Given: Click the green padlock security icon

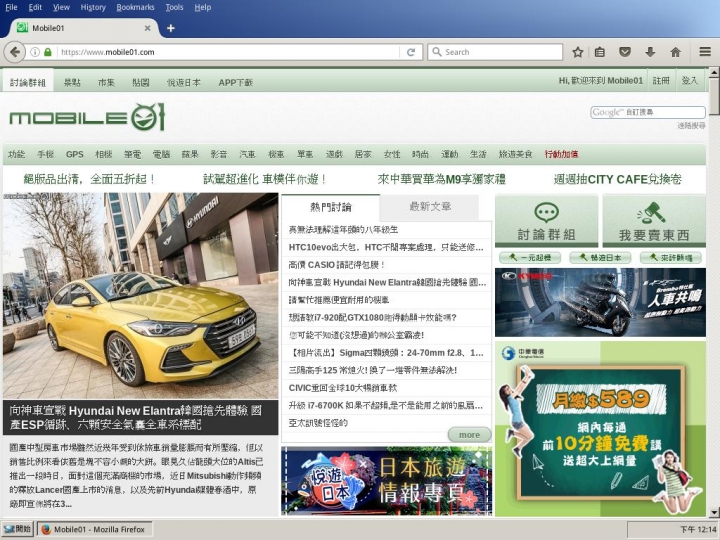Looking at the screenshot, I should tap(48, 52).
